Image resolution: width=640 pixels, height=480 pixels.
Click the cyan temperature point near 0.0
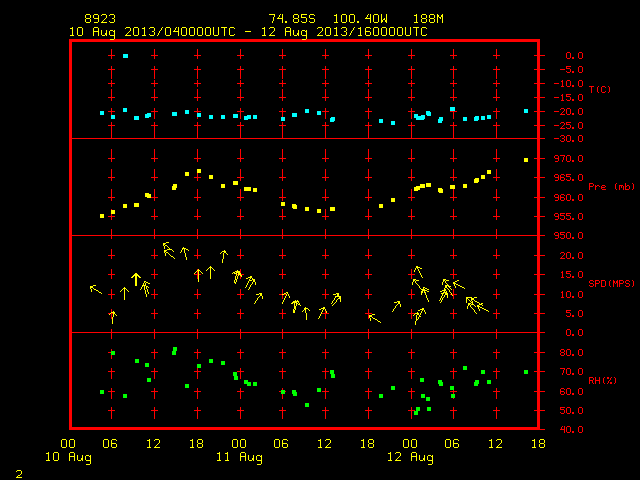[125, 56]
